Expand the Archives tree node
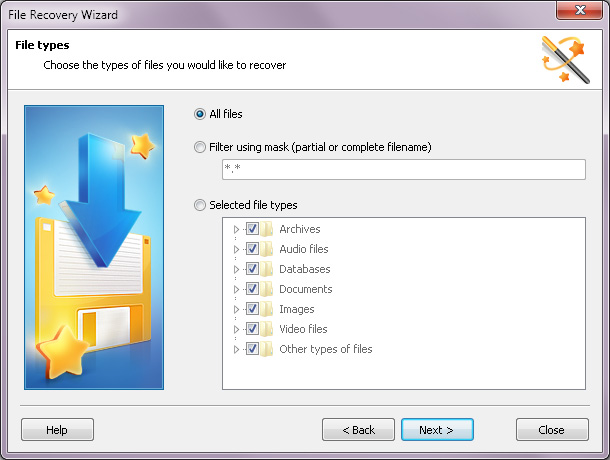Viewport: 610px width, 460px height. (236, 229)
